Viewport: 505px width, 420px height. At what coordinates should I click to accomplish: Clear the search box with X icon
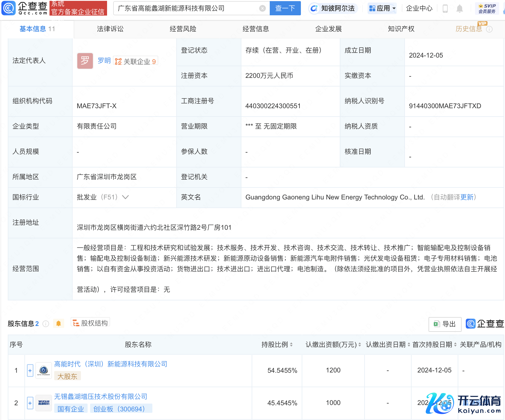[x=262, y=8]
